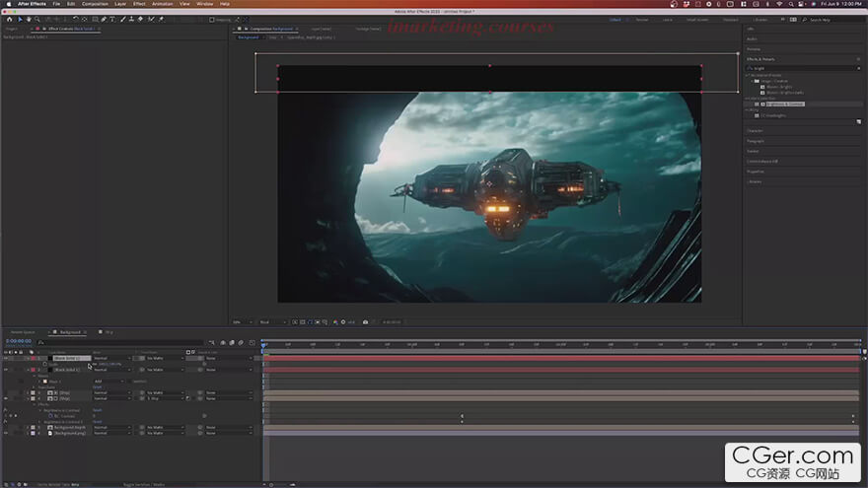
Task: Switch to the Render Queue tab
Action: [23, 332]
